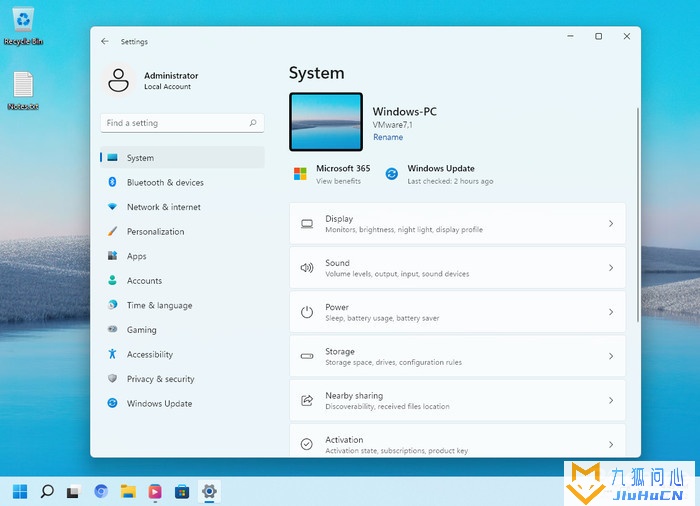Click the Gaming controller icon

pyautogui.click(x=112, y=329)
